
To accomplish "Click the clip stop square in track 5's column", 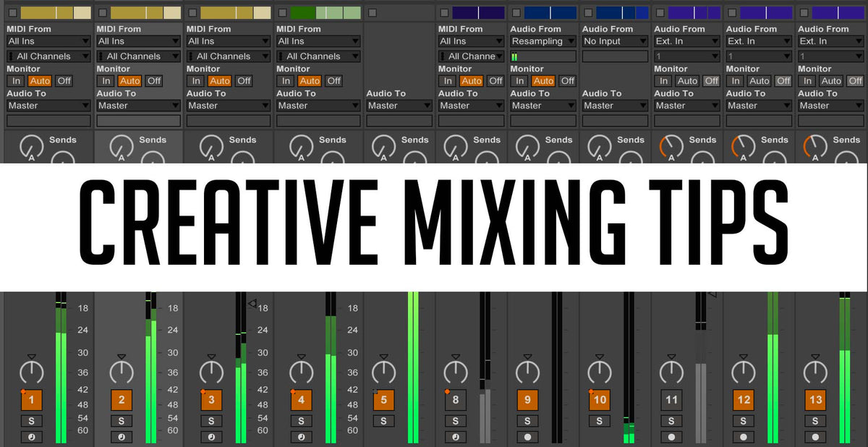I will 373,12.
